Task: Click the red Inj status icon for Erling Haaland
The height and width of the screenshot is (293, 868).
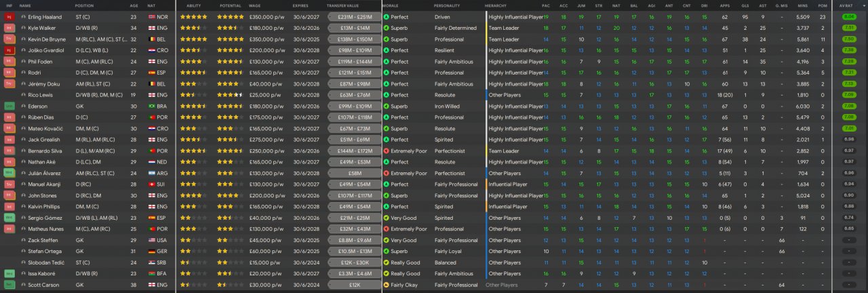Action: click(x=9, y=16)
